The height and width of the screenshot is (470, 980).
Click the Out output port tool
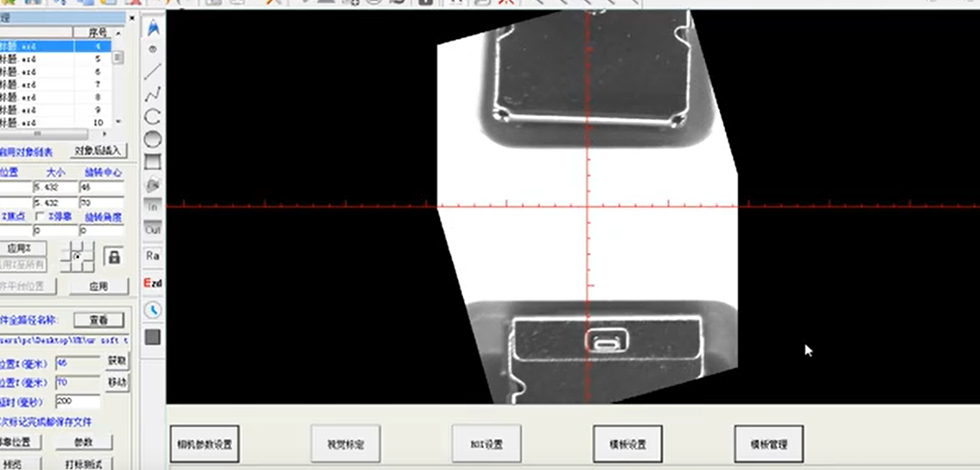coord(153,230)
